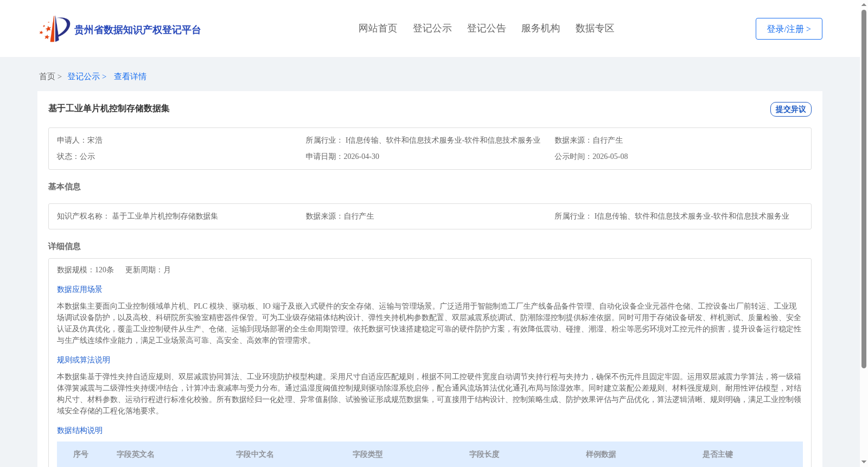Image resolution: width=868 pixels, height=467 pixels.
Task: Click the platform logo emblem
Action: click(x=55, y=29)
